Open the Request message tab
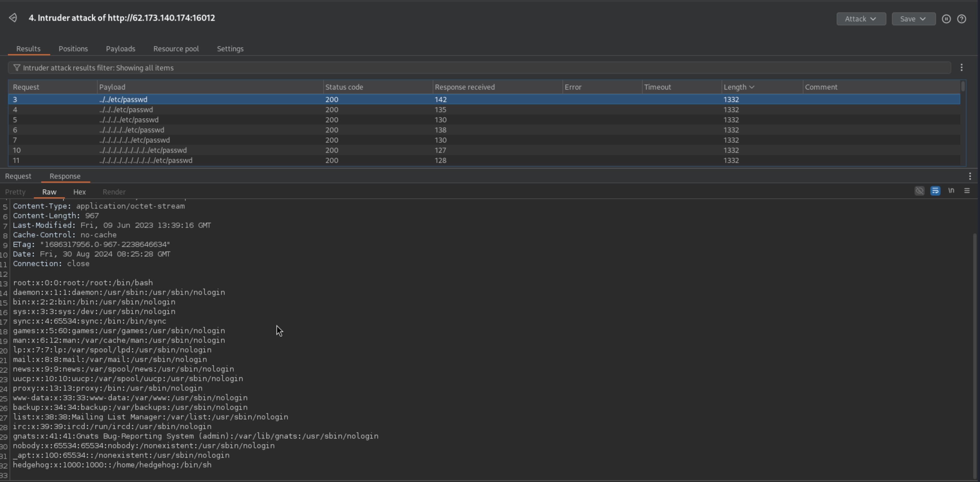The image size is (980, 482). click(18, 176)
